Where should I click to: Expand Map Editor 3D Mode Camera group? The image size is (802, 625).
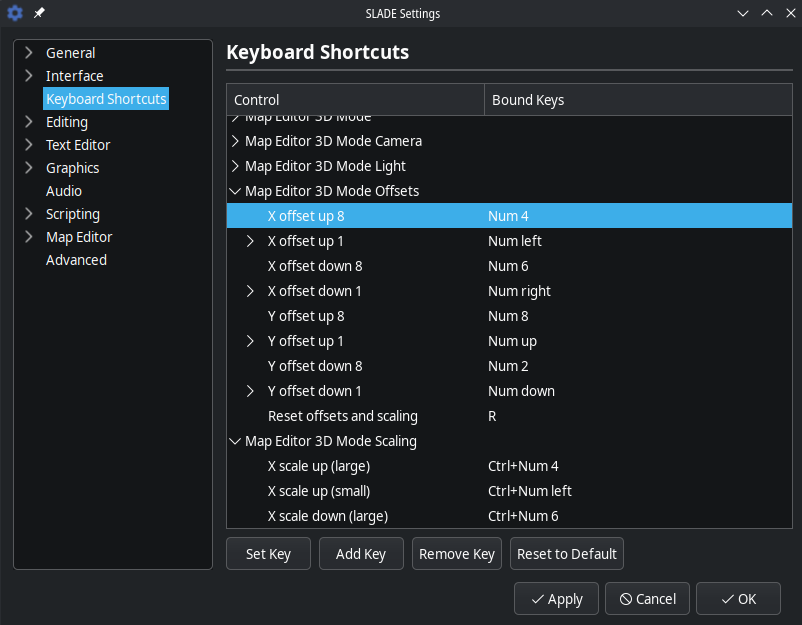point(235,141)
